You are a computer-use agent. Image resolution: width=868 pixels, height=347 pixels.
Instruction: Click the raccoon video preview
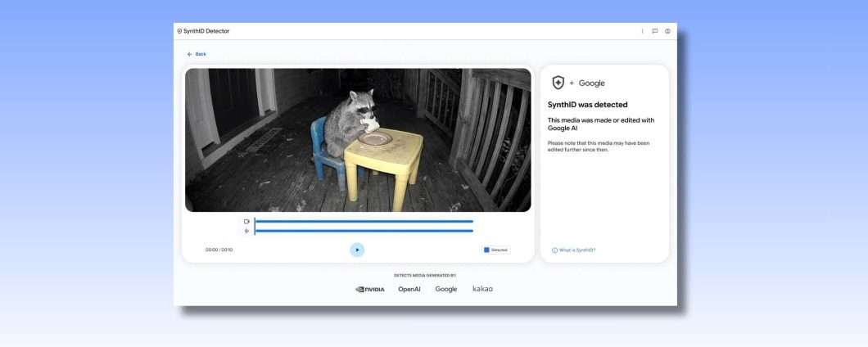coord(358,140)
